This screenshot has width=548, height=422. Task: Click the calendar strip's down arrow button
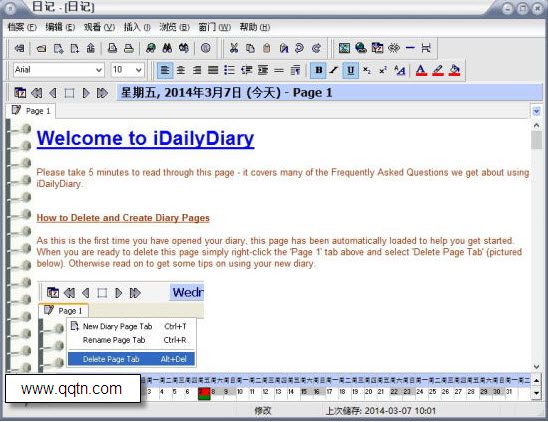[536, 393]
